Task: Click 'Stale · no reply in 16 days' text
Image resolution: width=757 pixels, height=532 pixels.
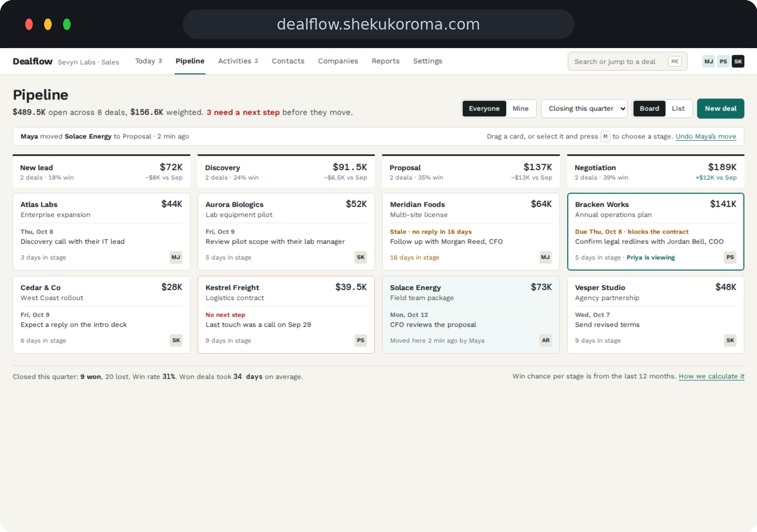Action: click(x=431, y=232)
